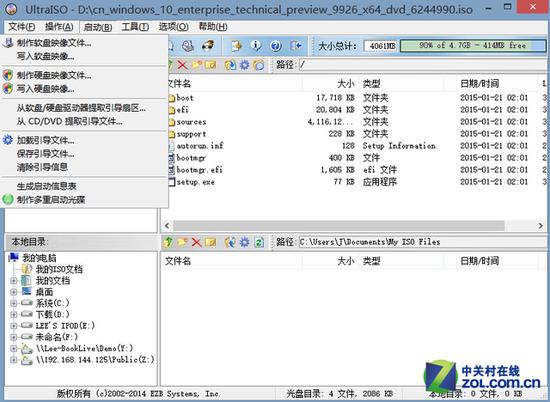Open the 操作(A) menu
Screen dimensions: 550x402
59,27
